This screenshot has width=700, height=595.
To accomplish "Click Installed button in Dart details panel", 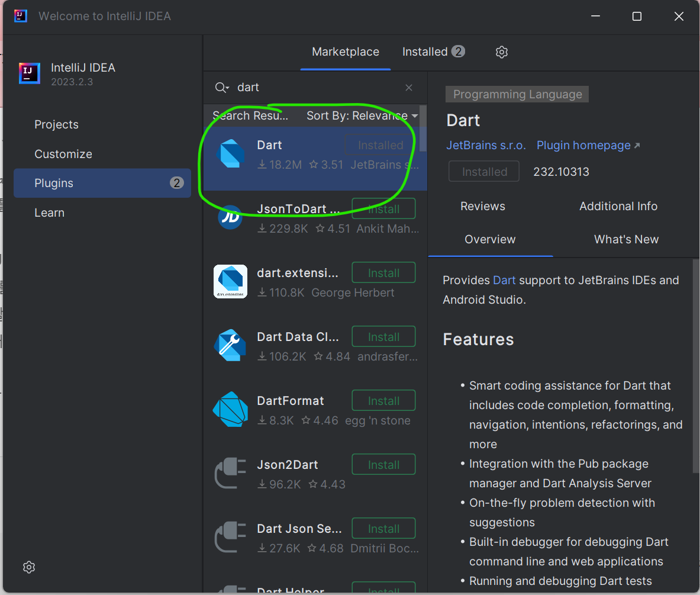I will [x=484, y=172].
